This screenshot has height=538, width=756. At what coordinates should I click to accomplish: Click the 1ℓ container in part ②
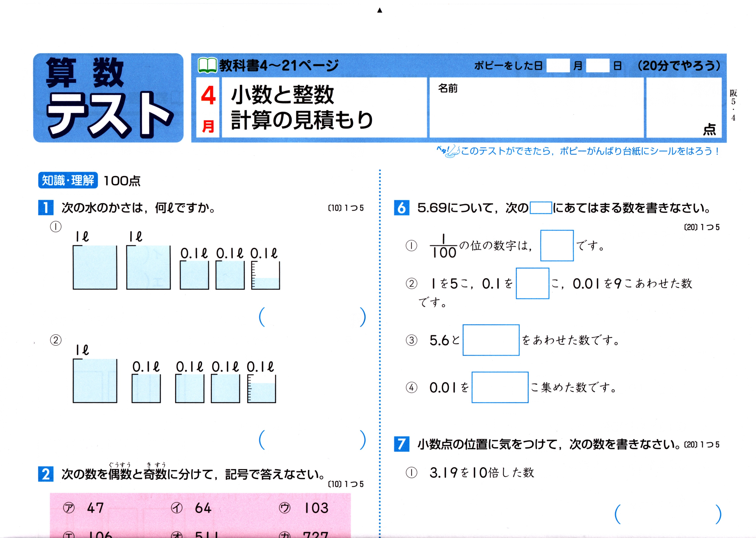(95, 381)
